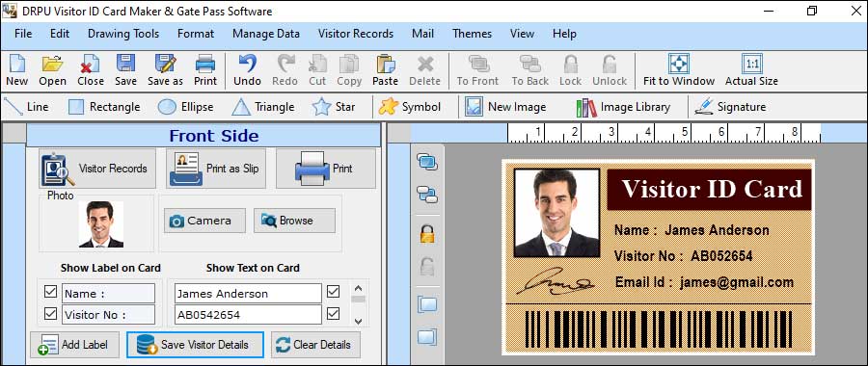Click the Browse photo button
This screenshot has height=366, width=868.
tap(294, 221)
